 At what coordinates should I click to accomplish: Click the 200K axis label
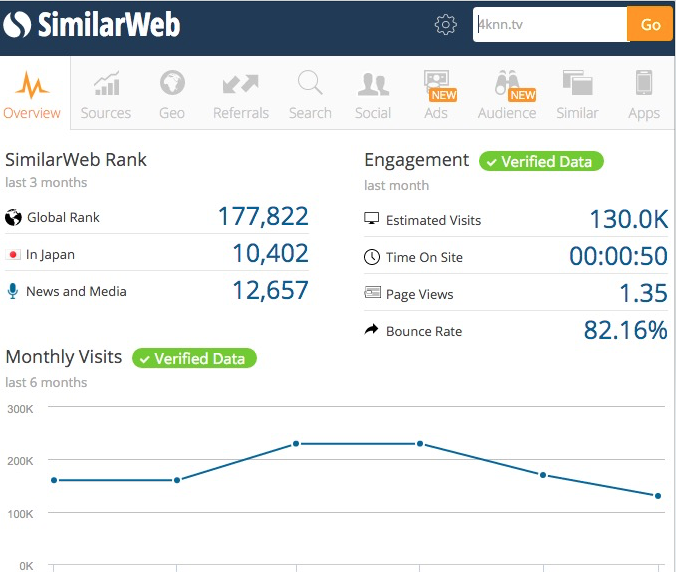[x=20, y=461]
